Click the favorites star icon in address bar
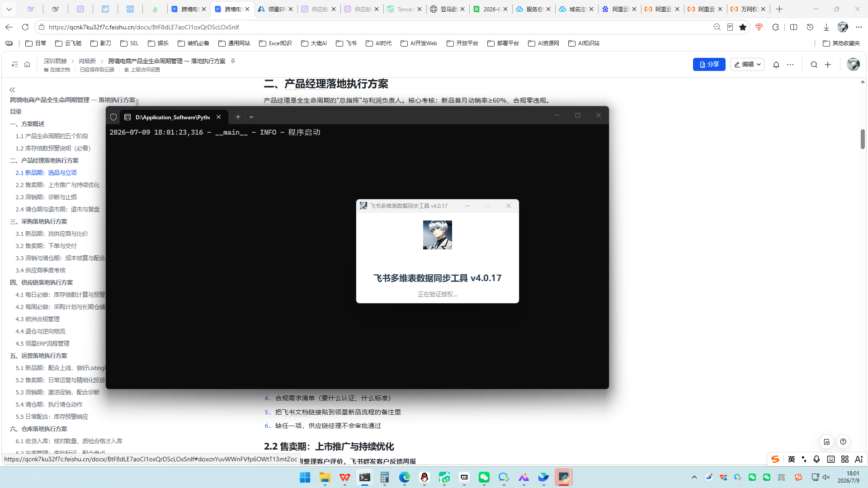The image size is (868, 488). coord(743,27)
